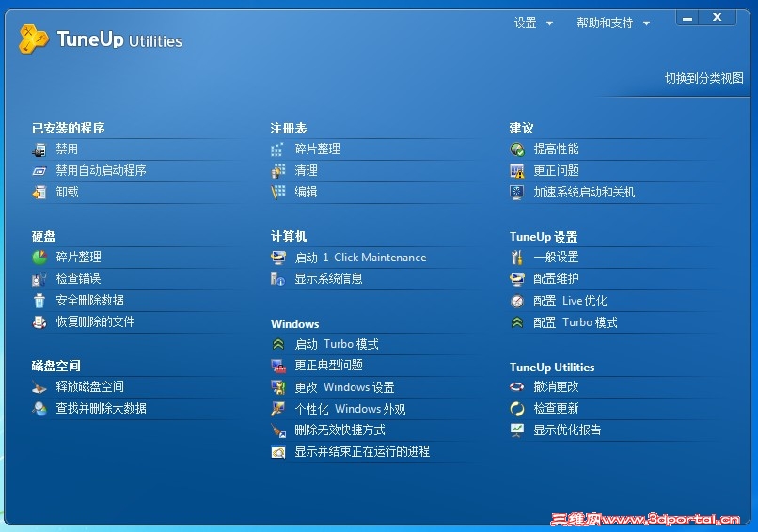
Task: Select 检查更新 link
Action: (x=556, y=409)
